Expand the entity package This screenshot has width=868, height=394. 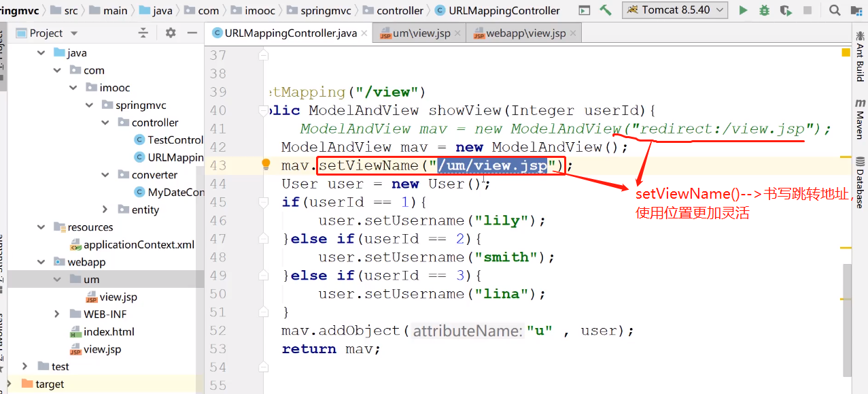pyautogui.click(x=105, y=210)
